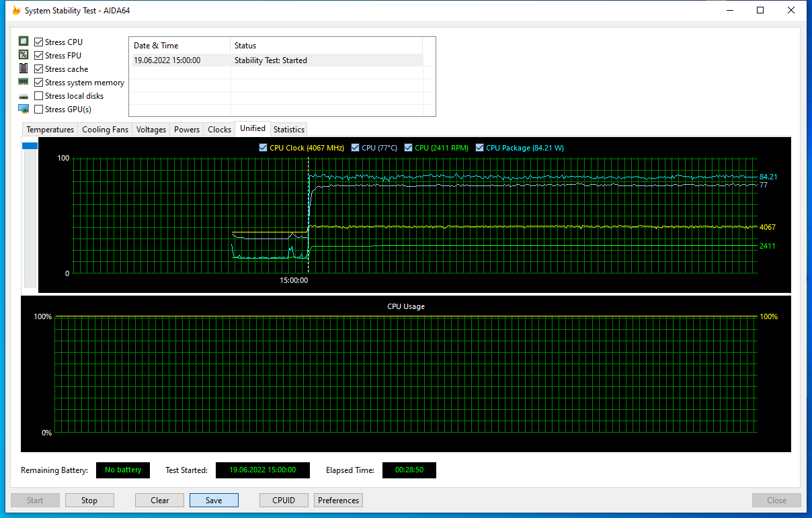The width and height of the screenshot is (812, 518).
Task: Enable the Stress GPU(s) checkbox
Action: (39, 109)
